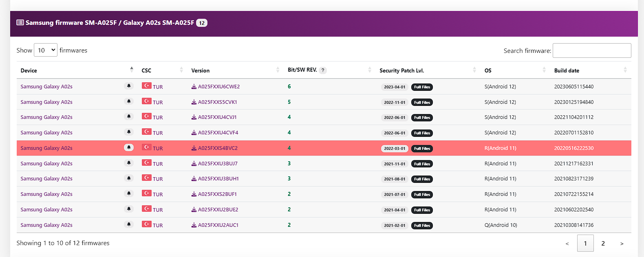644x257 pixels.
Task: Click the question mark help icon near Bit/SW REV.
Action: (323, 70)
